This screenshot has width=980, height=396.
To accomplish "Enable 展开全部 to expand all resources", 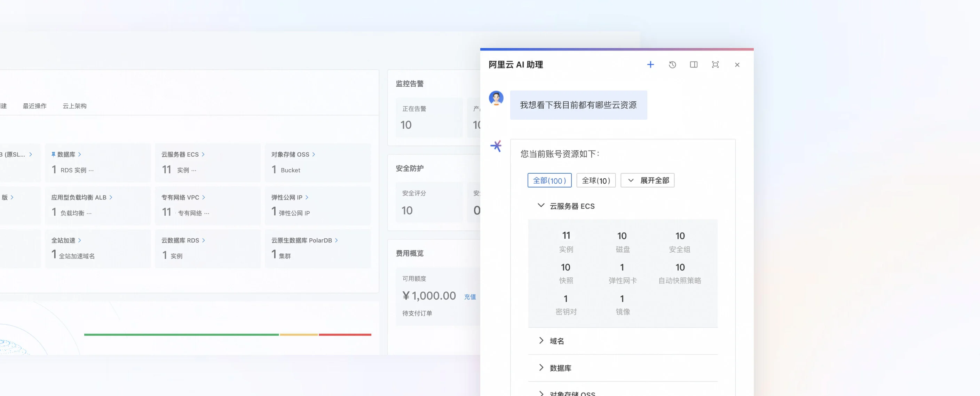I will pyautogui.click(x=648, y=180).
